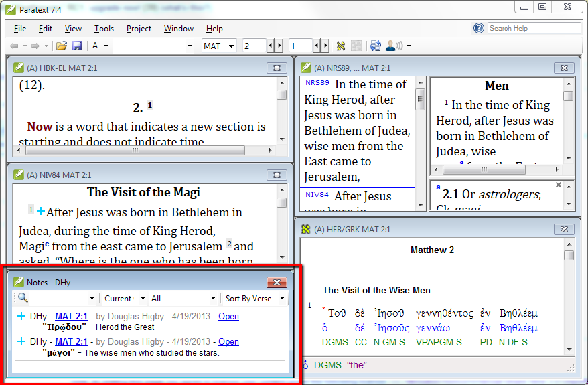588x385 pixels.
Task: Click the NIV84 MAT 2:1 window icon
Action: click(18, 175)
